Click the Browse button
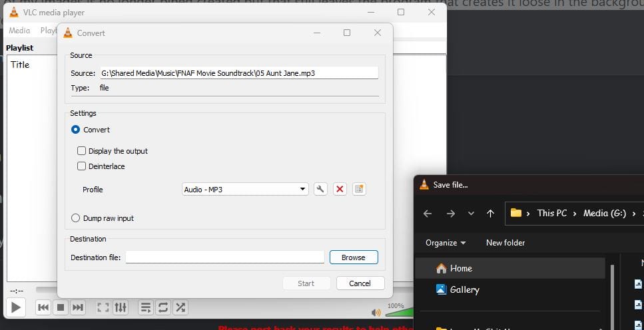Image resolution: width=644 pixels, height=330 pixels. tap(354, 257)
